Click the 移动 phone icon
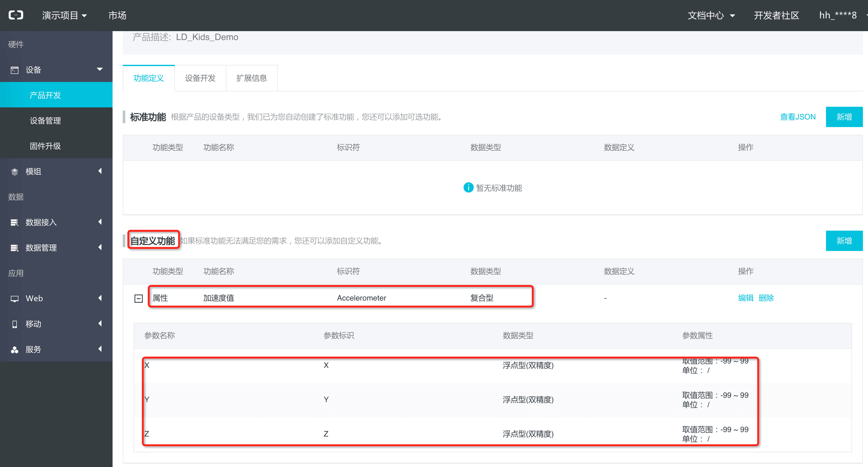Viewport: 868px width, 467px height. tap(15, 324)
